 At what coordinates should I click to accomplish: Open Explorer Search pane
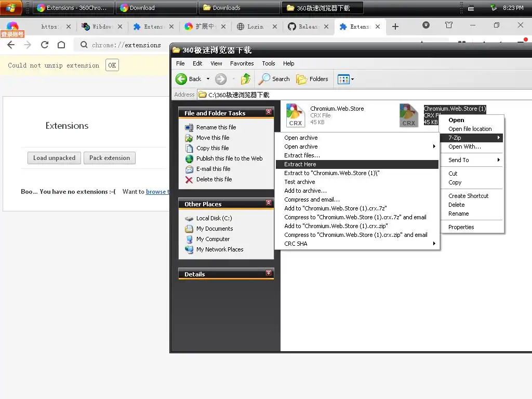tap(274, 79)
